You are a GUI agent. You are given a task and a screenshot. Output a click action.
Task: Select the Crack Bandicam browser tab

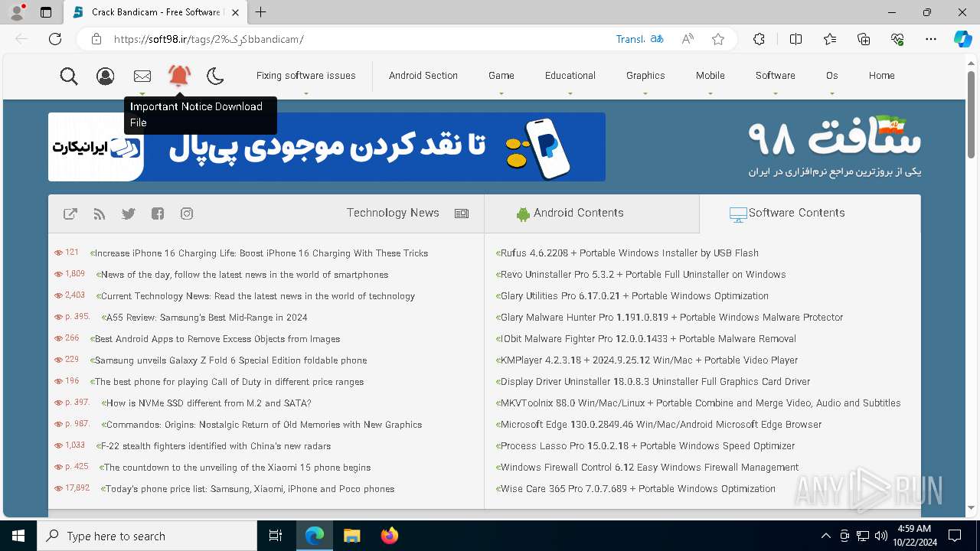click(x=155, y=12)
